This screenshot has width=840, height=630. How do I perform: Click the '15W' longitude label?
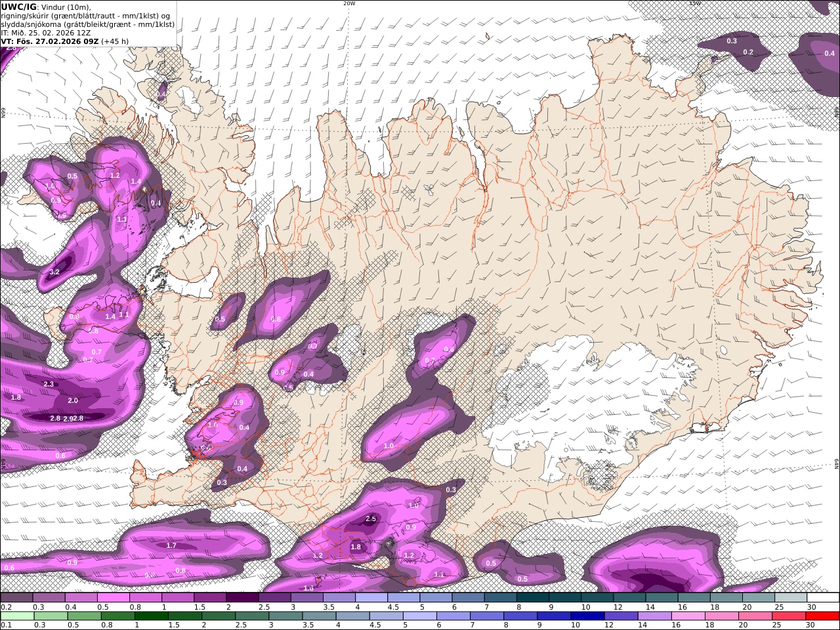(x=695, y=3)
